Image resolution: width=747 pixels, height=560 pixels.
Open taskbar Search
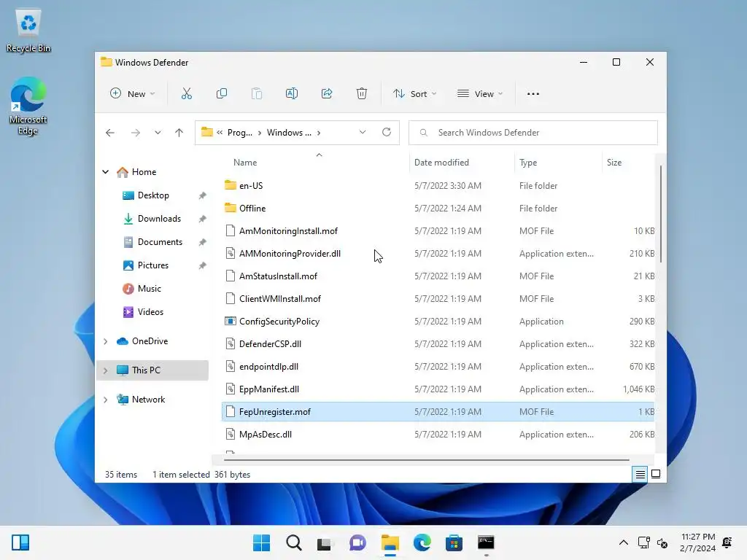coord(294,542)
